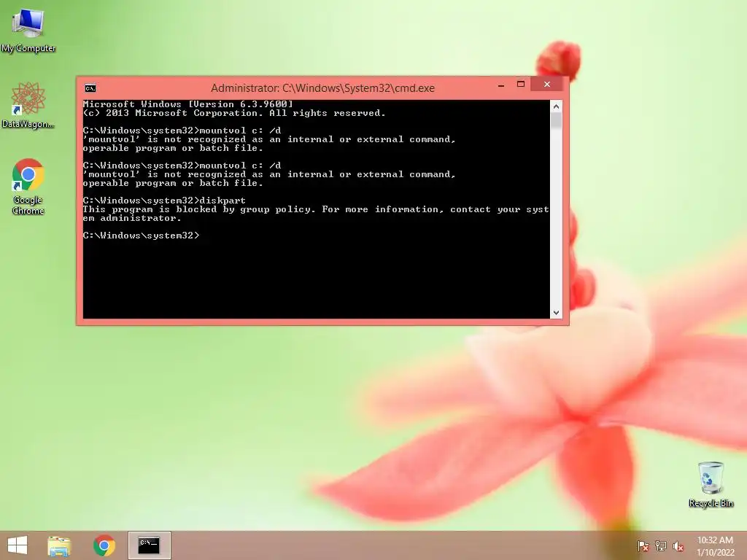
Task: Click the final empty C:\Windows\system32> prompt
Action: (141, 236)
